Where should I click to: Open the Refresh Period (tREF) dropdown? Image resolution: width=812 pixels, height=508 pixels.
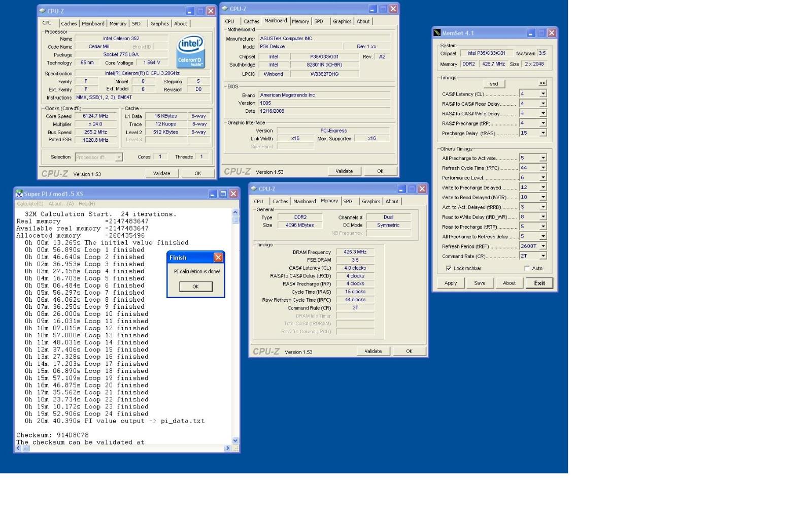coord(543,246)
